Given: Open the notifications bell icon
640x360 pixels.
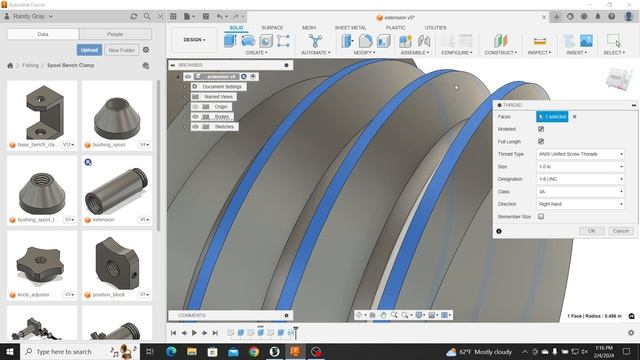Looking at the screenshot, I should tap(598, 17).
